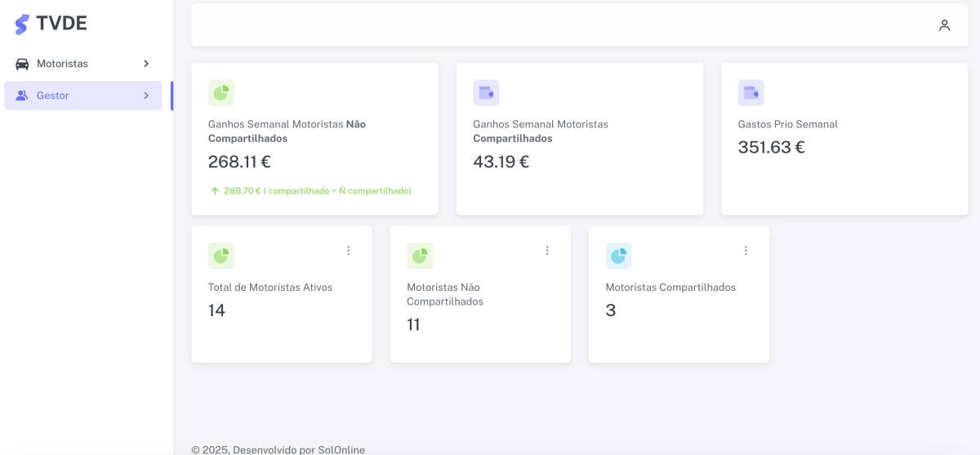Open the Motoristas sidebar menu
Viewport: 980px width, 455px height.
tap(83, 64)
